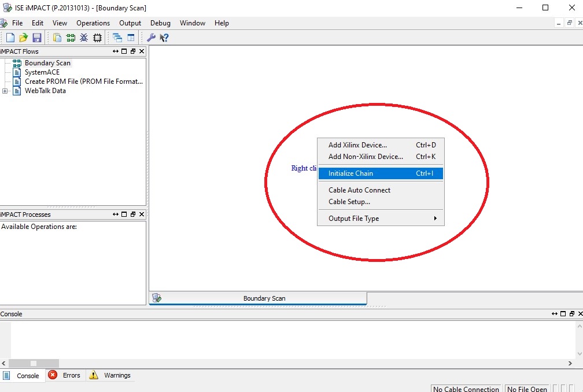Screen dimensions: 583x392
Task: Switch to the Console tab
Action: click(x=23, y=376)
